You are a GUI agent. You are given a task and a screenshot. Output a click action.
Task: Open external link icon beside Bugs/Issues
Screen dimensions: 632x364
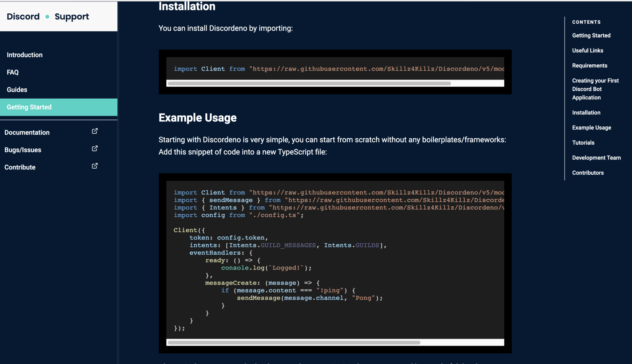tap(95, 148)
